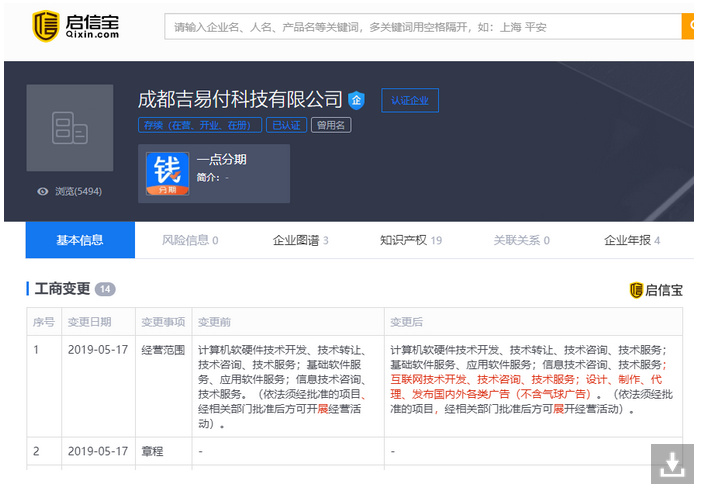Click the 认证企业 button
Screen dimensions: 712x491
coord(410,100)
